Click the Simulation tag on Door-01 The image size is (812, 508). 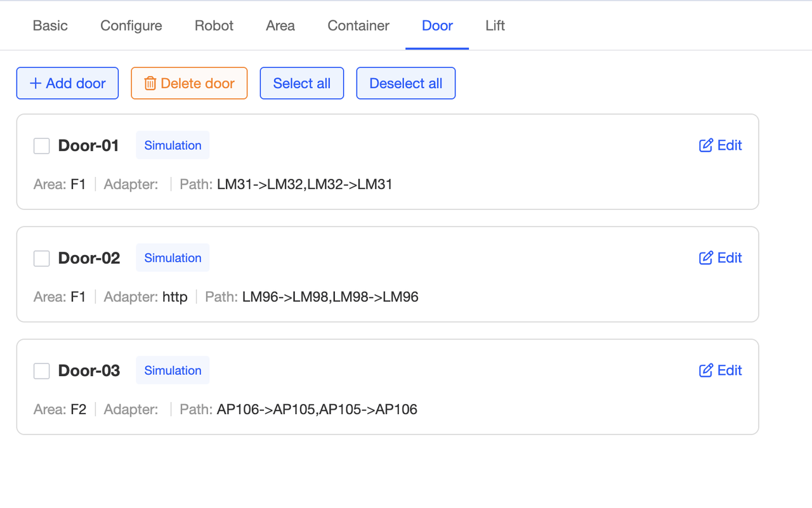173,145
